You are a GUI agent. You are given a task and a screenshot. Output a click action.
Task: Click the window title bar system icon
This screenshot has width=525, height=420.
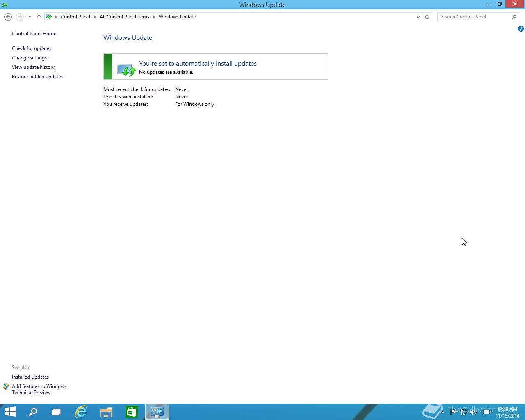pyautogui.click(x=5, y=5)
